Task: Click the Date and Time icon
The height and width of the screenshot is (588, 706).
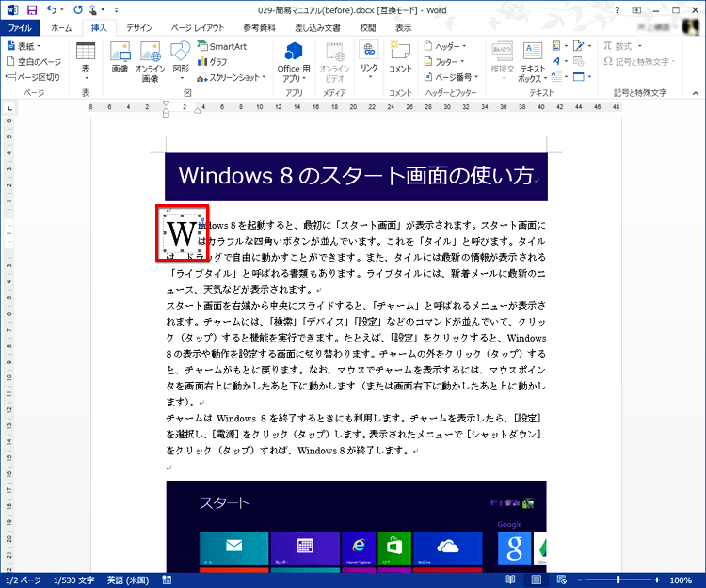Action: tap(579, 61)
